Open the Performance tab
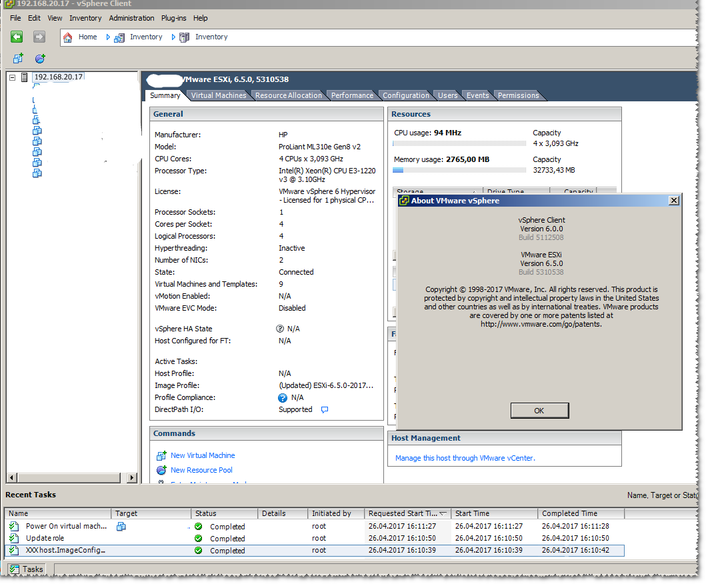This screenshot has height=588, width=710. click(352, 95)
